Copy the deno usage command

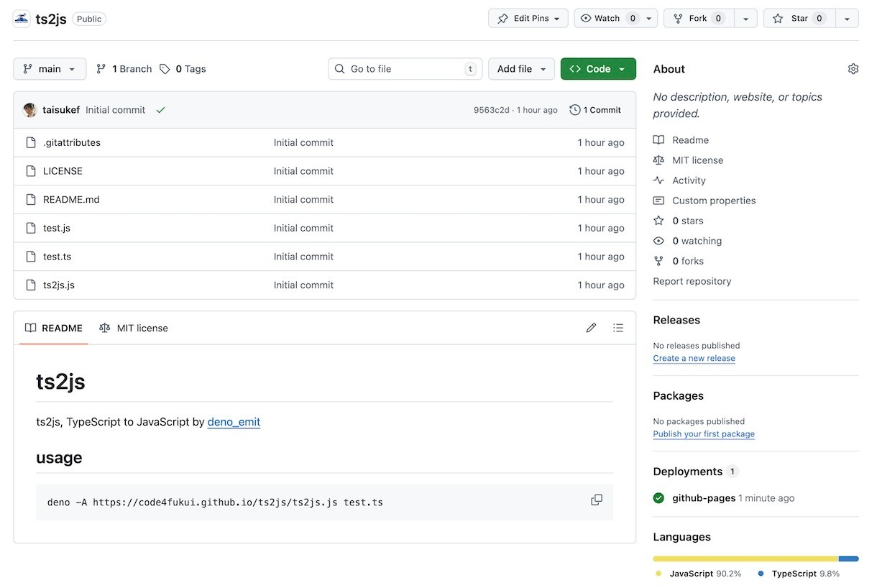click(596, 500)
